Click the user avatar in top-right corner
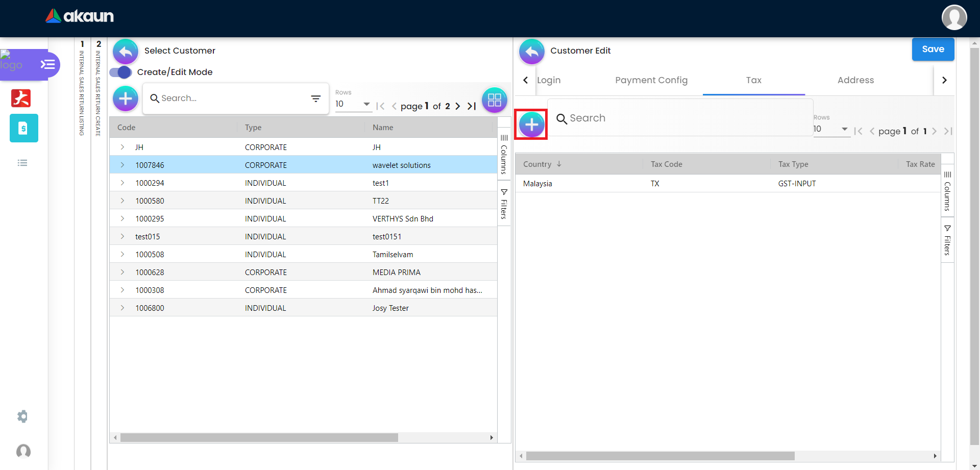Screen dimensions: 980x470 pyautogui.click(x=954, y=18)
